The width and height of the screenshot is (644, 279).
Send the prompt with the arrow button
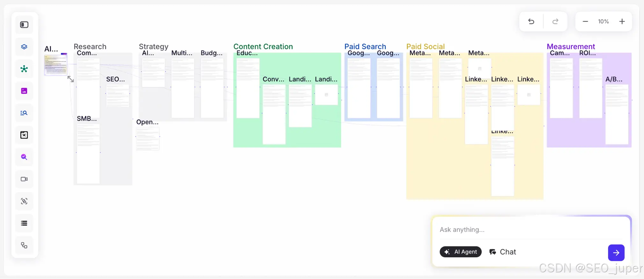tap(616, 253)
